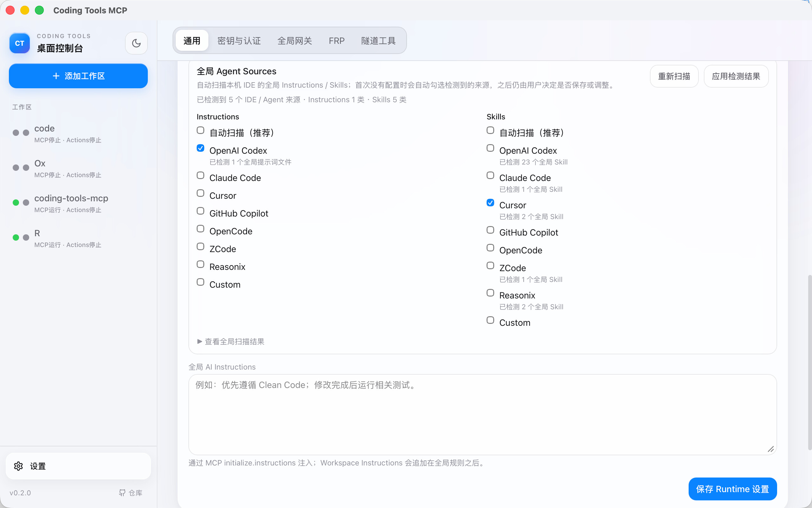Screen dimensions: 812x508
Task: Click the v0.2.0 version label
Action: pos(20,493)
